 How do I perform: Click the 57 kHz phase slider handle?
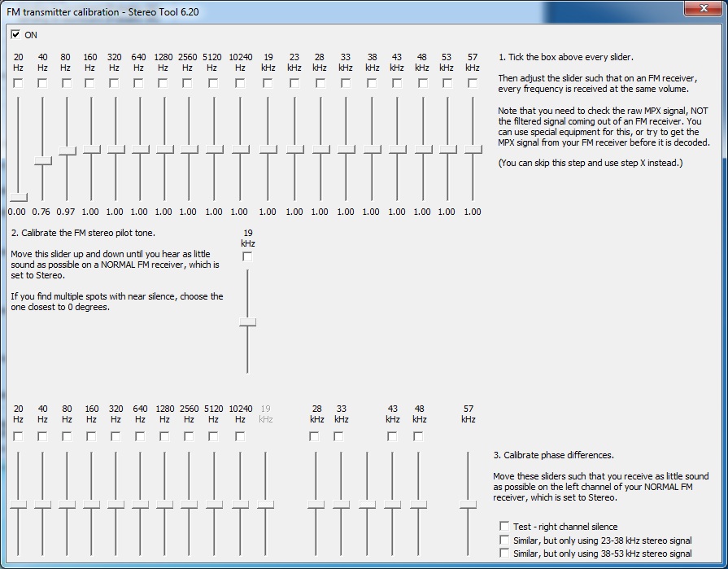tap(468, 505)
